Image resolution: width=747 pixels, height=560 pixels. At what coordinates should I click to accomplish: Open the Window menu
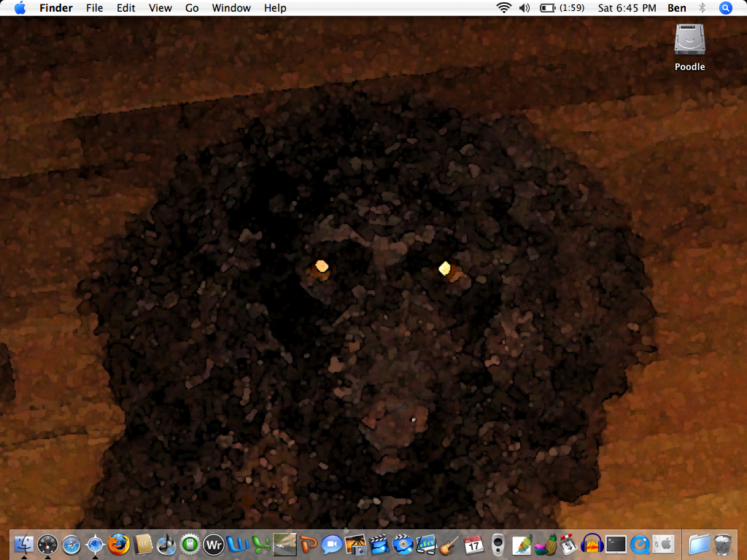pos(231,8)
